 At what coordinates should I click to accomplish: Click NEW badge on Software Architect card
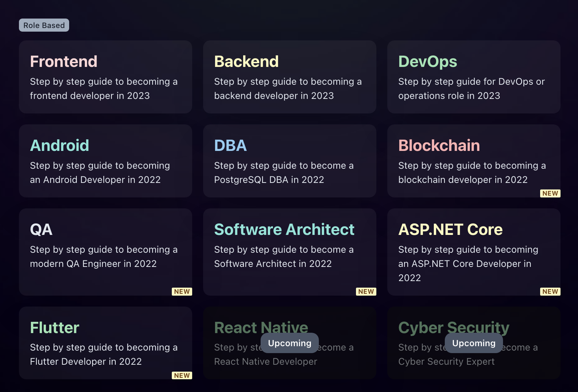(366, 292)
